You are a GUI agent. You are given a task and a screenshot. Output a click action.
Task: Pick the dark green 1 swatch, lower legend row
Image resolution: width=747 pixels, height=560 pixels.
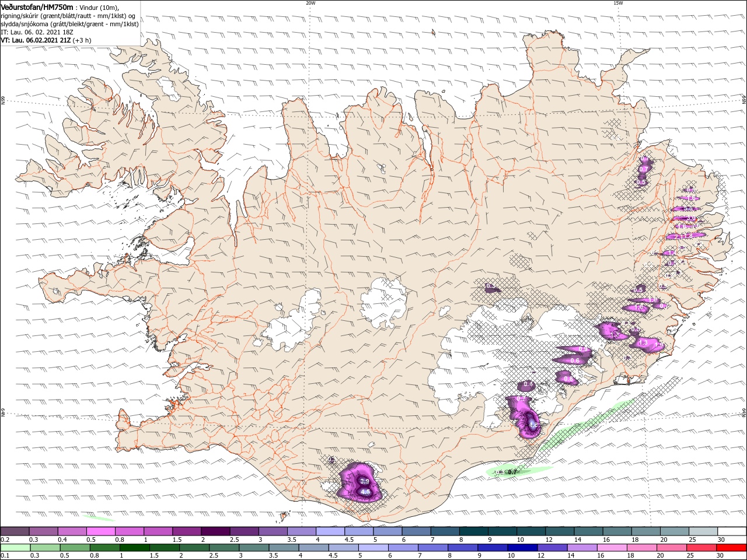pos(135,548)
